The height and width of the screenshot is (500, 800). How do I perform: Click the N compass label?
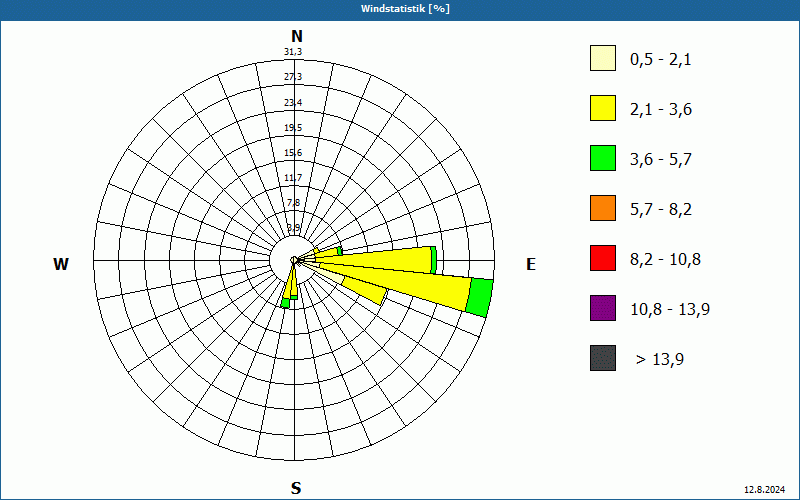click(x=296, y=36)
